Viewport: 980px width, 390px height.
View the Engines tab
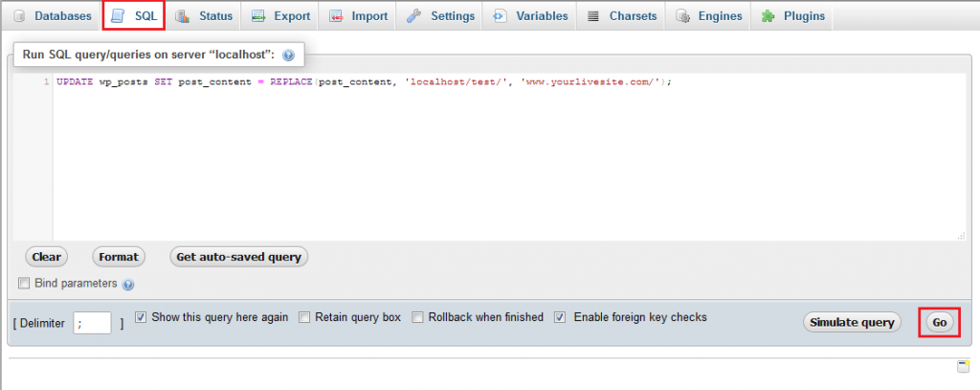pos(709,16)
